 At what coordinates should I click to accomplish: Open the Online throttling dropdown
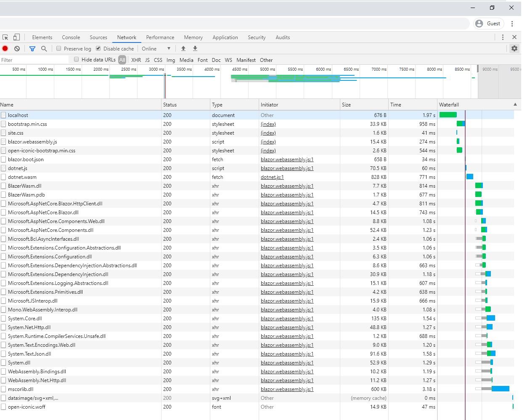[156, 48]
